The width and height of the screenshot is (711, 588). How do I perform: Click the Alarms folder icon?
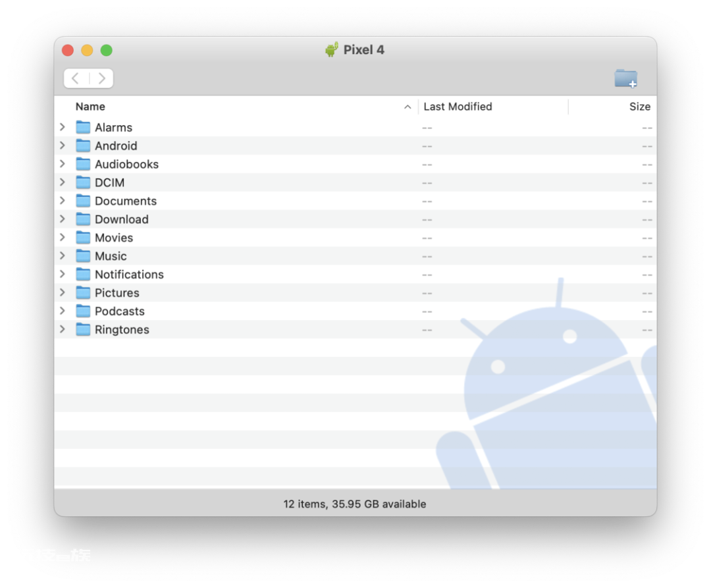pos(83,127)
